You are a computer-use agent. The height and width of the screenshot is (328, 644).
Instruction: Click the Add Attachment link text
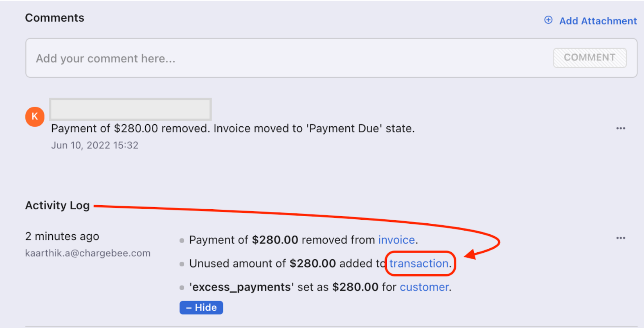[x=598, y=21]
